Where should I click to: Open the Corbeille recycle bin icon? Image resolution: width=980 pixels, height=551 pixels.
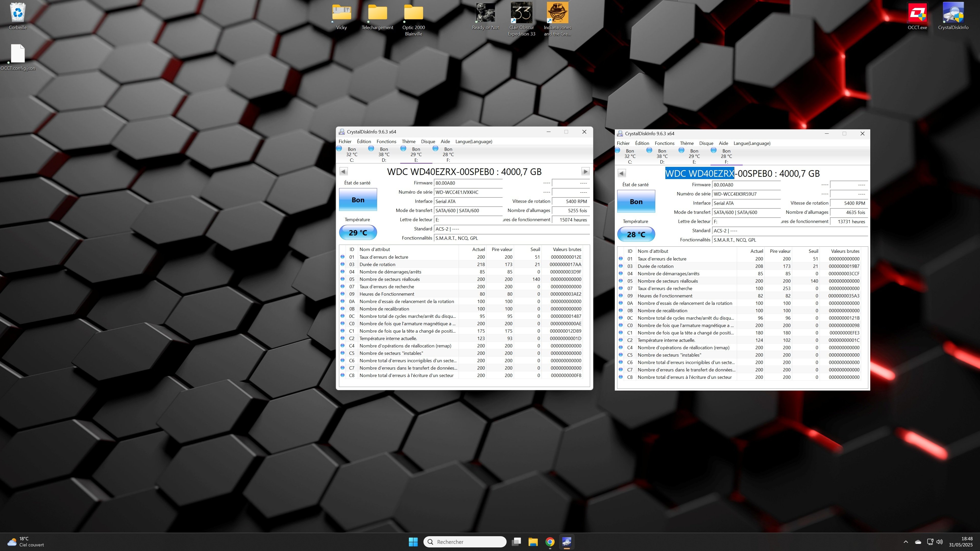18,16
